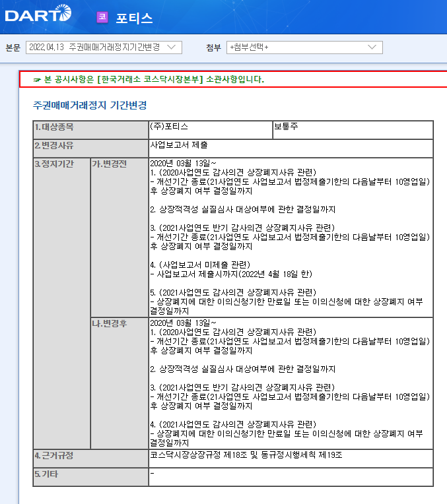Select the 3.정지기간 row label
The image size is (447, 504).
click(62, 303)
